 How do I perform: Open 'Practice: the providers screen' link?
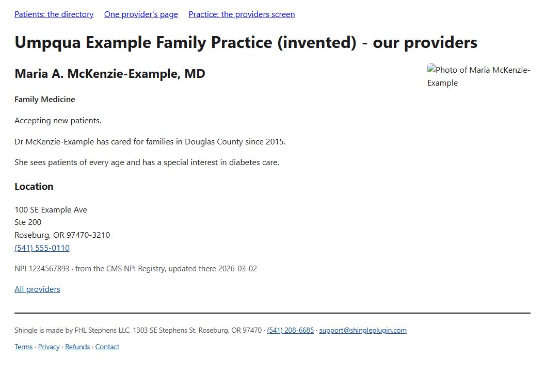pyautogui.click(x=242, y=14)
